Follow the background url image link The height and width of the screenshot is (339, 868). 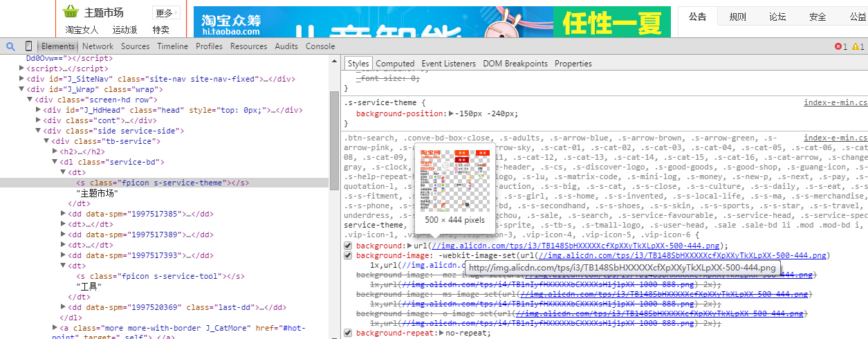(575, 246)
